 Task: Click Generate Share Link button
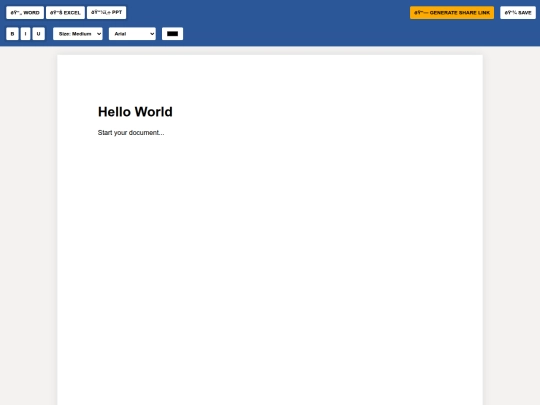(452, 13)
